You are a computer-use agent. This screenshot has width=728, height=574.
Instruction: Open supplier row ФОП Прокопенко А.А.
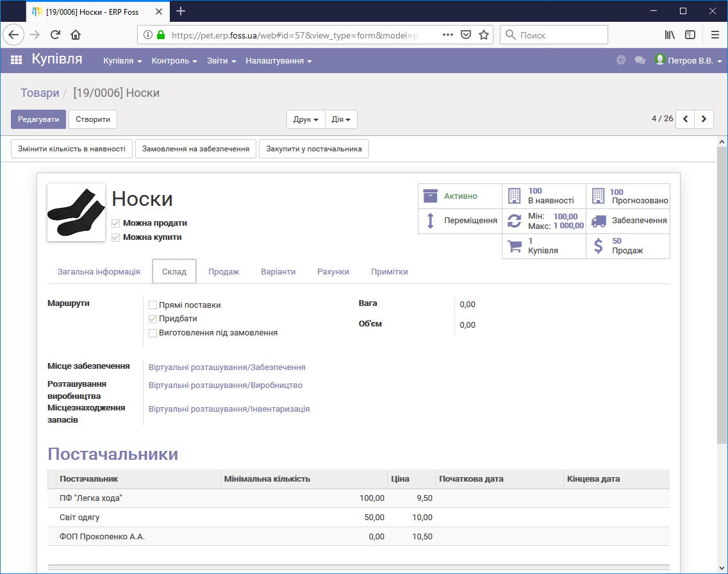[358, 536]
